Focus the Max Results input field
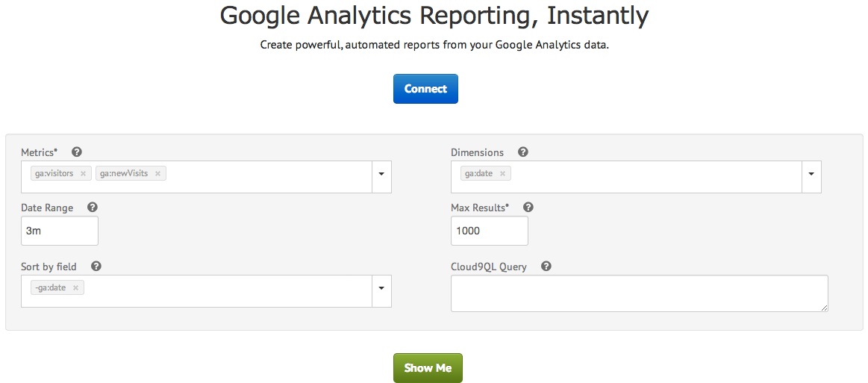This screenshot has width=868, height=383. (x=490, y=231)
